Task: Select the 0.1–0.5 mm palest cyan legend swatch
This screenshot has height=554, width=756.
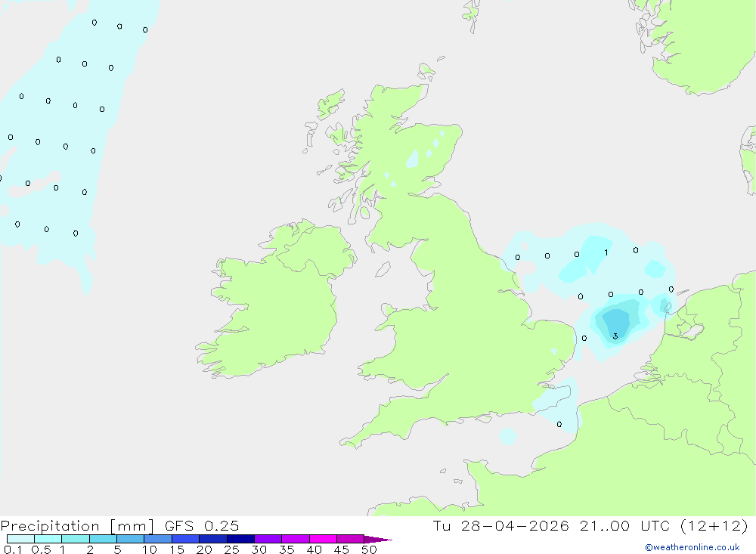Action: point(20,539)
